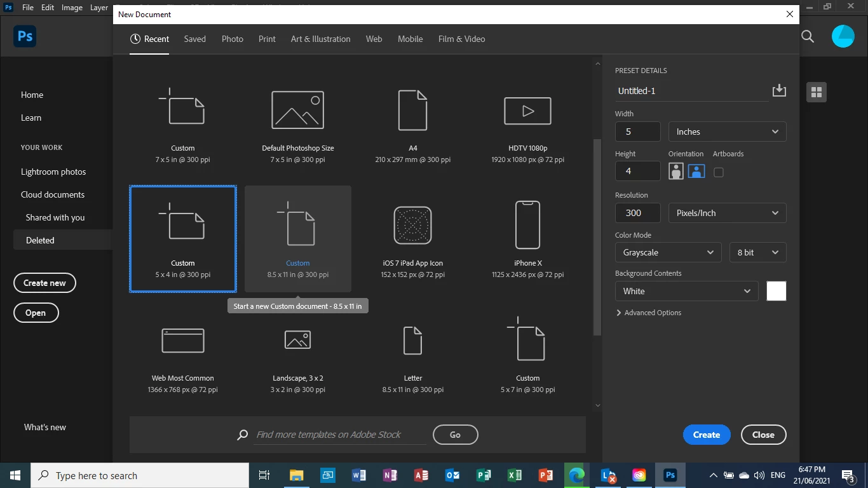Viewport: 868px width, 488px height.
Task: Switch to the Art & Illustration tab
Action: [x=321, y=39]
